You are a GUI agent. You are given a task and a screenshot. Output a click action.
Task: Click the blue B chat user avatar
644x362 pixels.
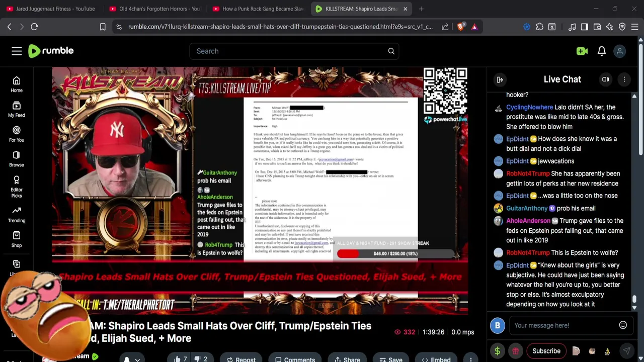[497, 325]
